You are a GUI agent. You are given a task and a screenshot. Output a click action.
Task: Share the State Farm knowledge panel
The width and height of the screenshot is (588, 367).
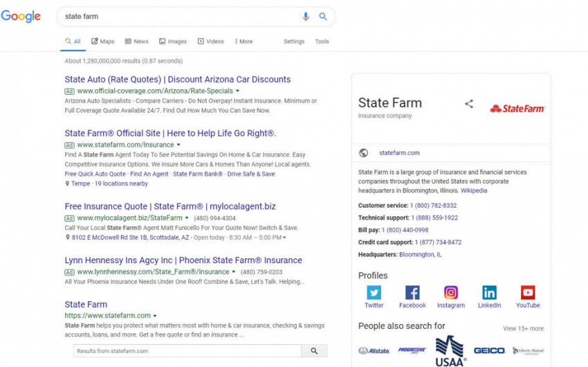469,104
